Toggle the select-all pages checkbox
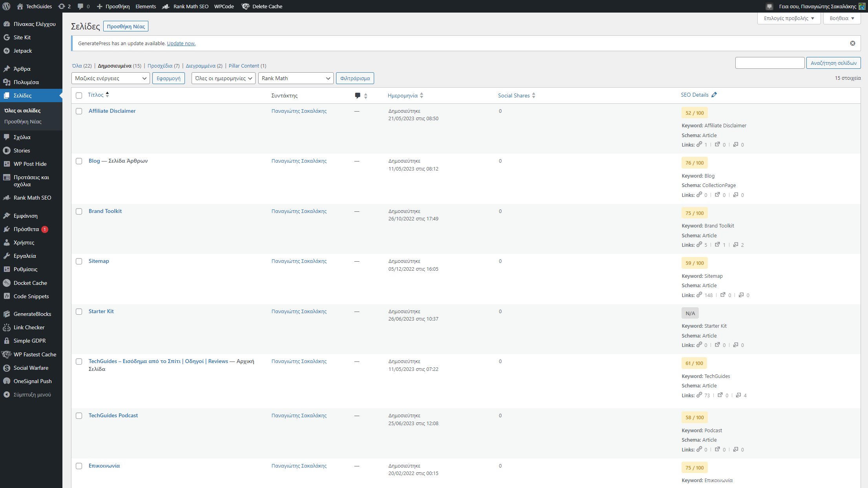The image size is (868, 488). coord(79,95)
